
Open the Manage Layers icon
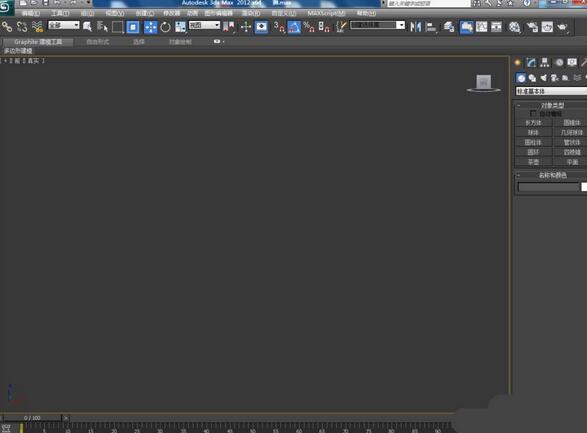(449, 27)
